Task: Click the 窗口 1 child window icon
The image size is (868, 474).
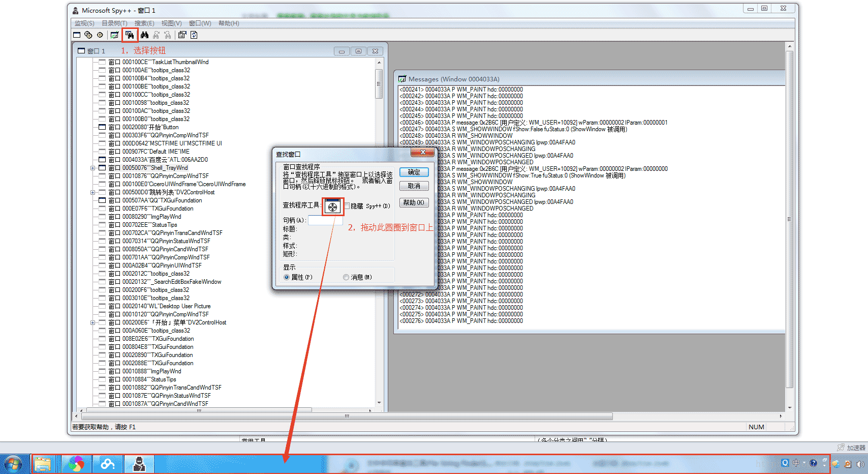Action: point(81,51)
